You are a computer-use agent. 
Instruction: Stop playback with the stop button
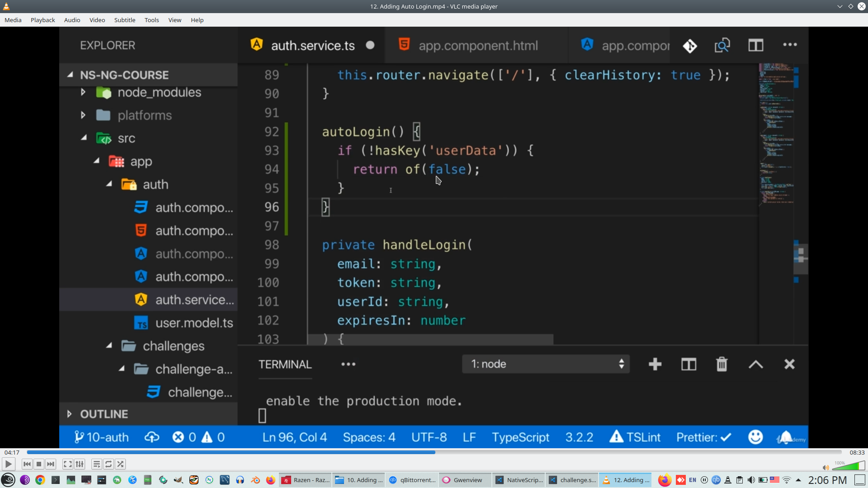point(39,464)
